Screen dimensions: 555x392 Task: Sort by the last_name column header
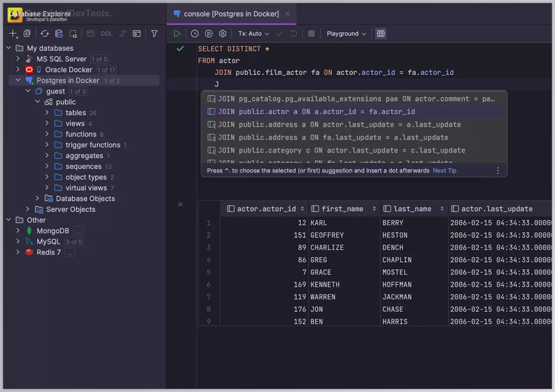coord(414,209)
